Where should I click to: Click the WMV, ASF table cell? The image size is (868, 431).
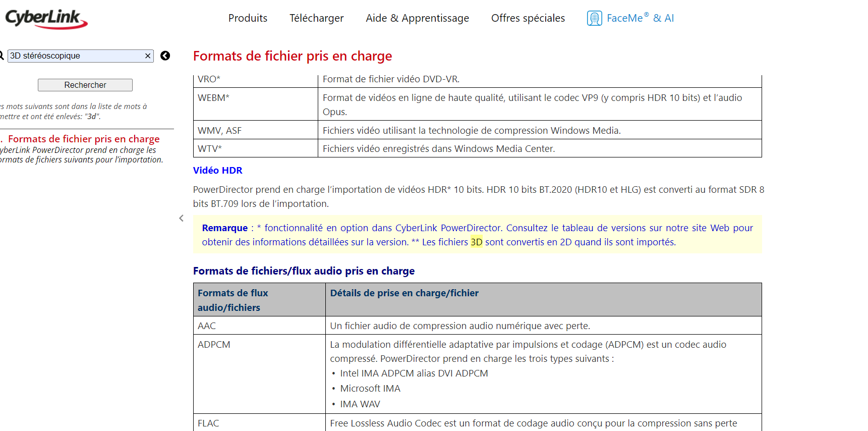(x=255, y=130)
